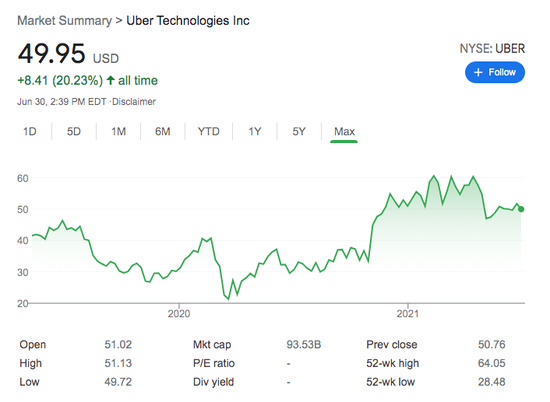Click the 2020 axis label on chart
Viewport: 550px width, 402px height.
coord(179,313)
